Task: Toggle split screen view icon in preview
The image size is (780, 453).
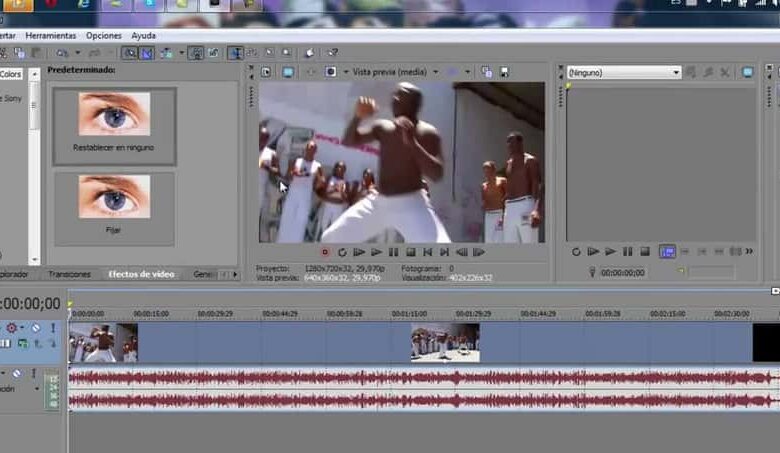Action: [x=331, y=72]
